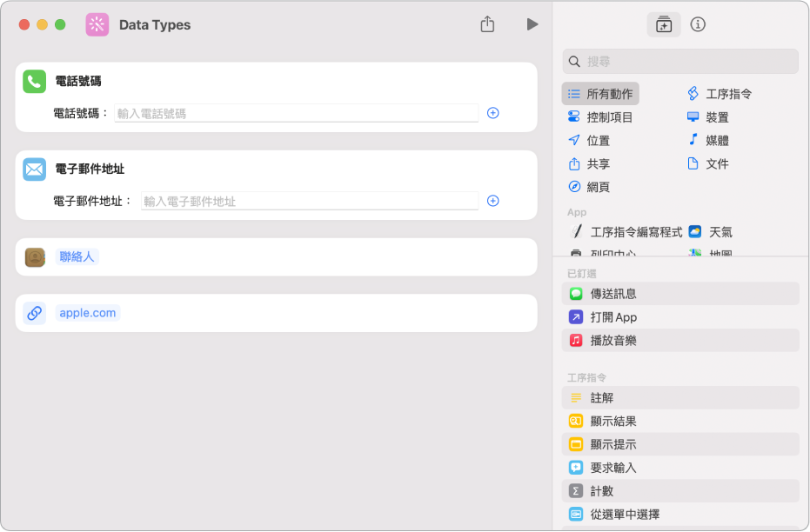The width and height of the screenshot is (810, 532).
Task: Click the Data Types shortcut icon
Action: click(97, 24)
